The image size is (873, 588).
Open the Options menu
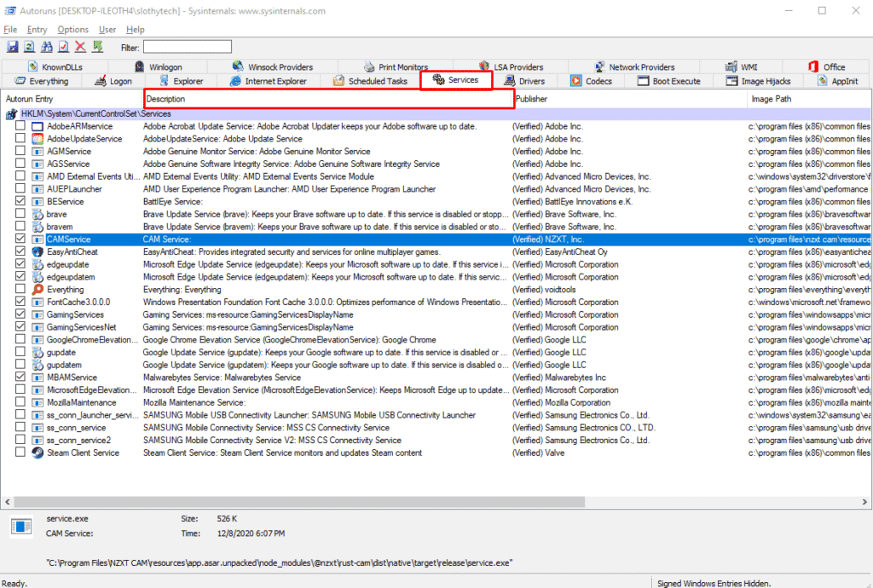pyautogui.click(x=72, y=30)
